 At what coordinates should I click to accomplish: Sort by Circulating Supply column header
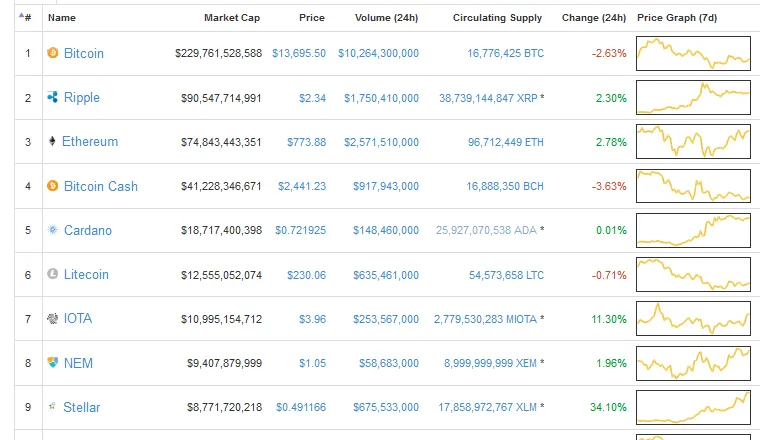pos(497,18)
